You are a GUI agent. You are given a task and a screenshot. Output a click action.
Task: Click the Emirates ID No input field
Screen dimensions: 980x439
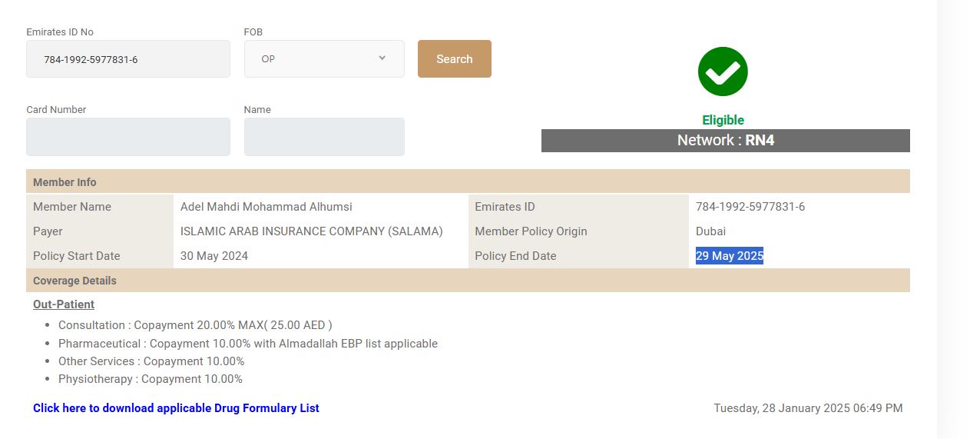(127, 59)
